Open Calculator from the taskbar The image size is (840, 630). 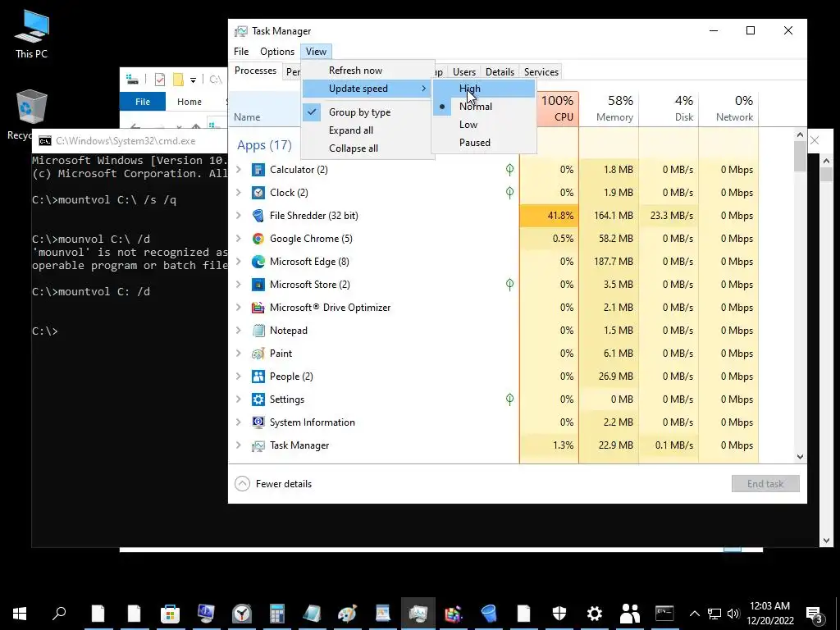pyautogui.click(x=277, y=614)
